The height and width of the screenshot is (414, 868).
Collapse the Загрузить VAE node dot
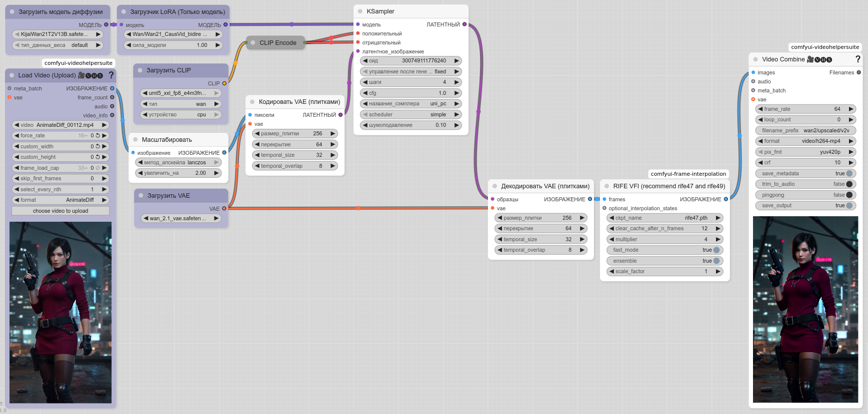pyautogui.click(x=141, y=196)
